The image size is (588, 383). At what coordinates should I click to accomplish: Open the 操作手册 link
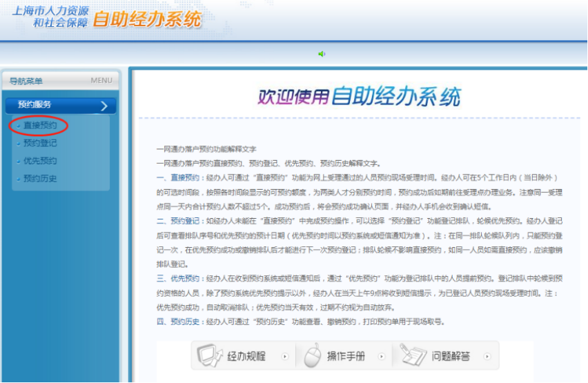(x=346, y=357)
